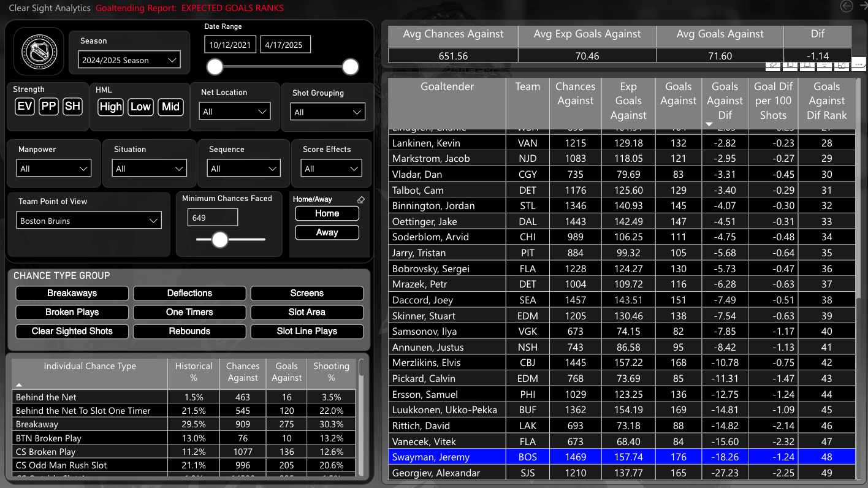The width and height of the screenshot is (868, 488).
Task: Toggle High danger HML filter
Action: [111, 107]
